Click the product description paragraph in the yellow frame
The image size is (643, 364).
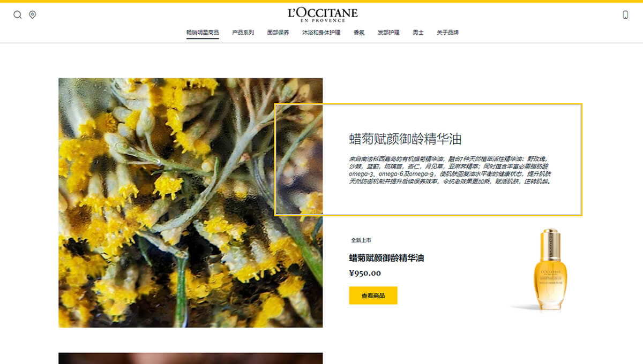point(450,170)
